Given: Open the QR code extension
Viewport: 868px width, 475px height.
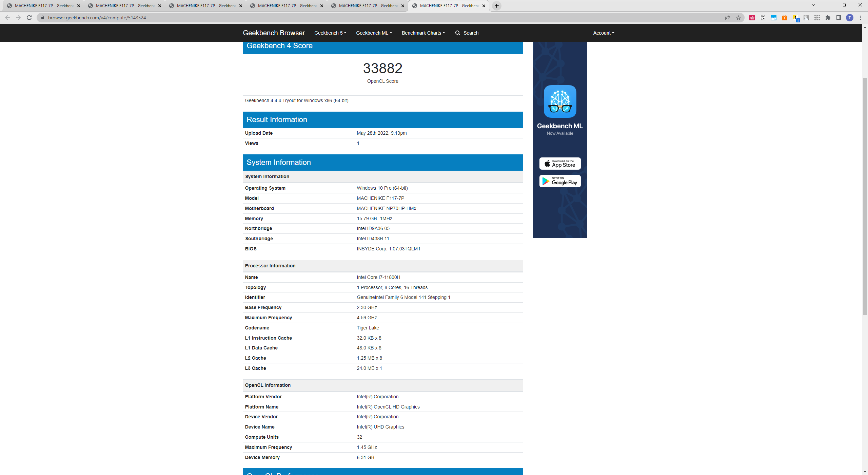Looking at the screenshot, I should tap(763, 18).
